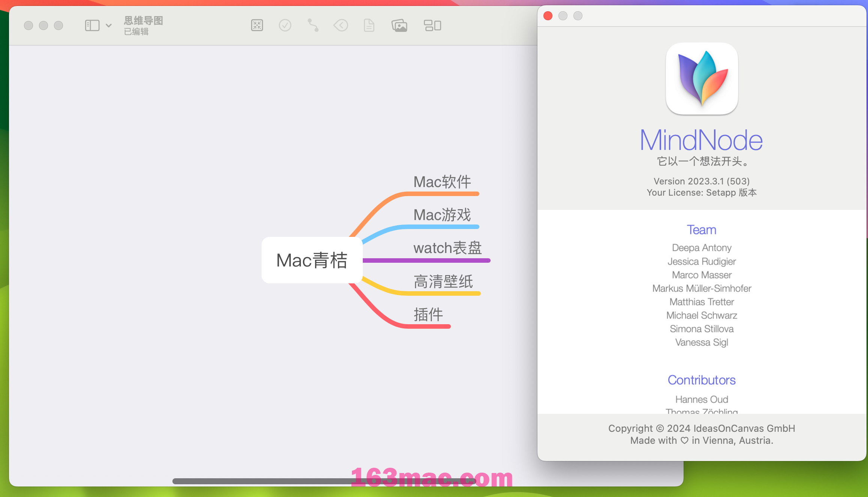868x497 pixels.
Task: Select the central node Mac青桔
Action: point(312,260)
